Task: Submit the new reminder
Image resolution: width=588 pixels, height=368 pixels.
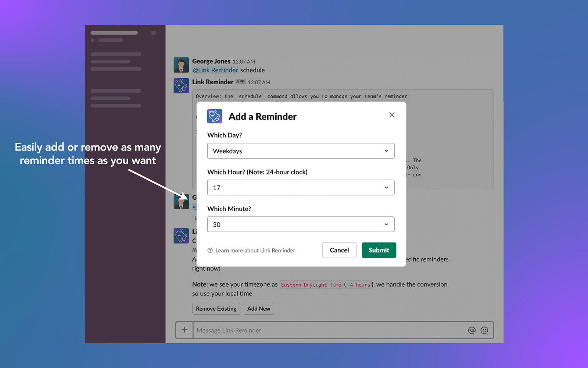Action: [x=379, y=250]
